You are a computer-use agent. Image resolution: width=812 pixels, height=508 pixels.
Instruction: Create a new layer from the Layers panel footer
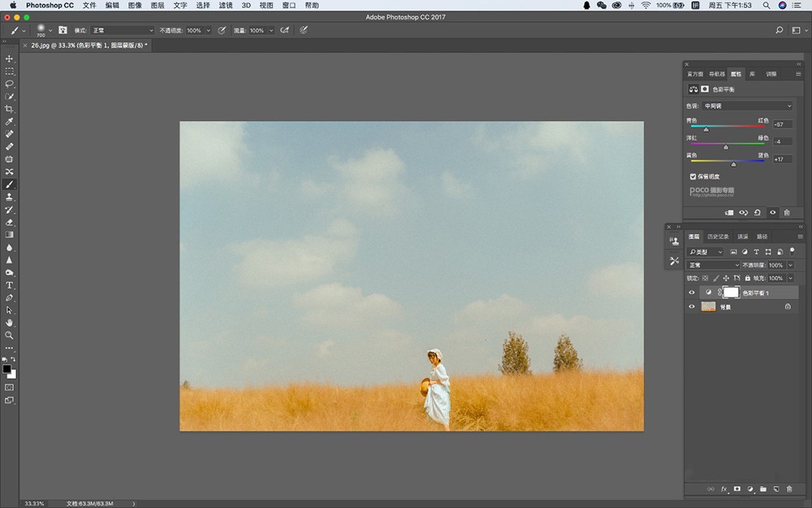point(776,488)
